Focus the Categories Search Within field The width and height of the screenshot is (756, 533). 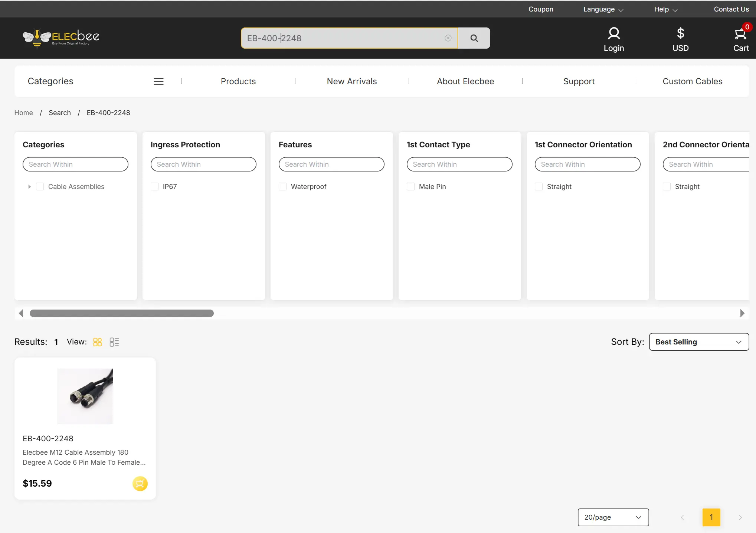click(x=75, y=164)
